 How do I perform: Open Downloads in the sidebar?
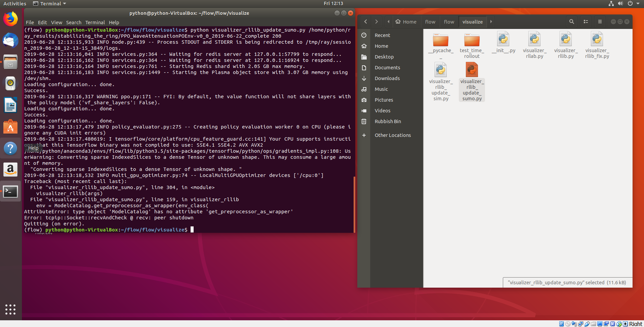click(x=387, y=78)
